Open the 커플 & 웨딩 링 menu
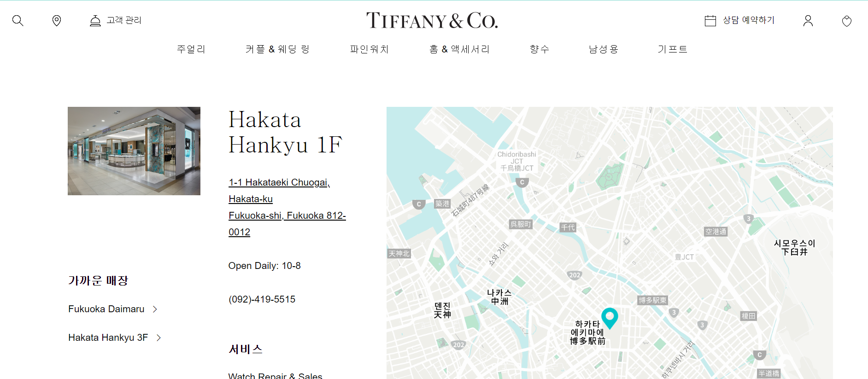The width and height of the screenshot is (868, 379). point(277,49)
